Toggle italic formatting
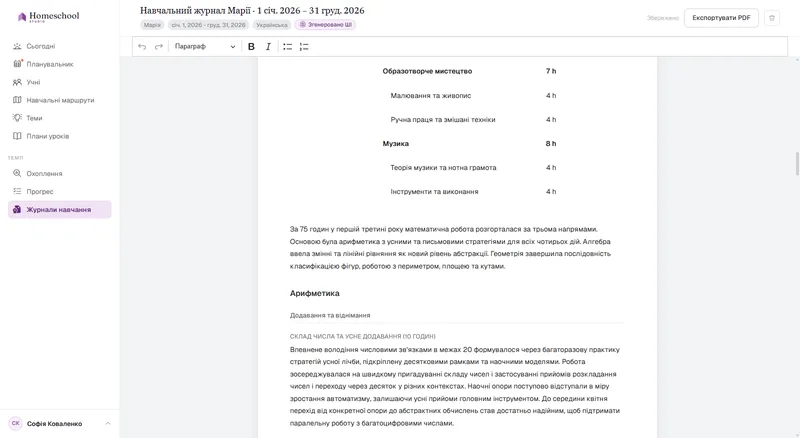The height and width of the screenshot is (438, 800). (x=268, y=46)
